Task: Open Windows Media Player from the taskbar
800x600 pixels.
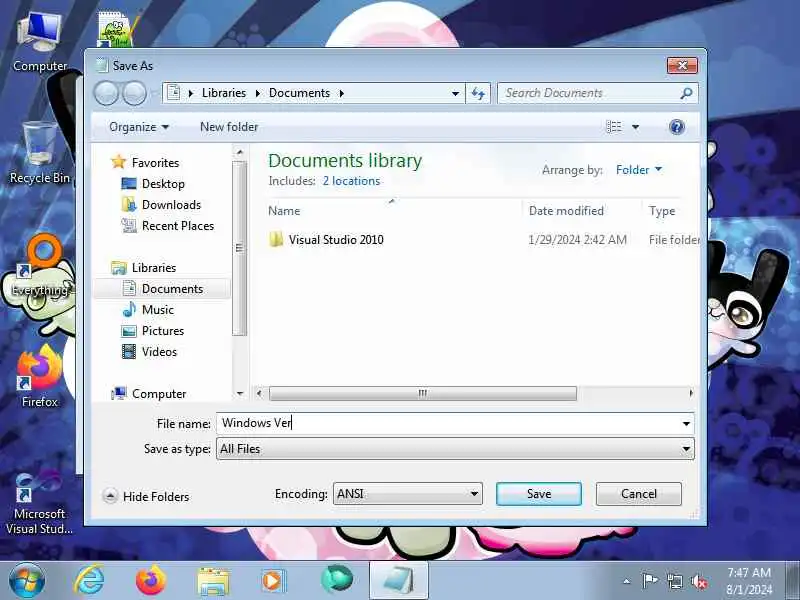Action: pos(273,581)
